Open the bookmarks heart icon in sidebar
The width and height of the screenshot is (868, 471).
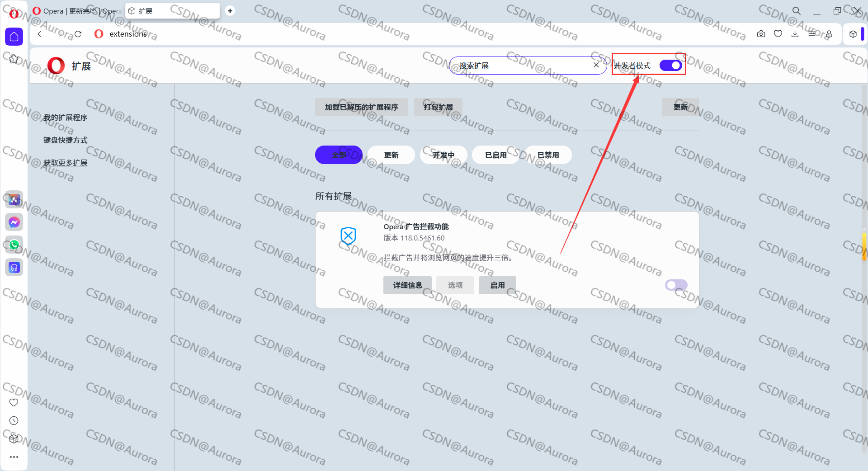point(14,402)
